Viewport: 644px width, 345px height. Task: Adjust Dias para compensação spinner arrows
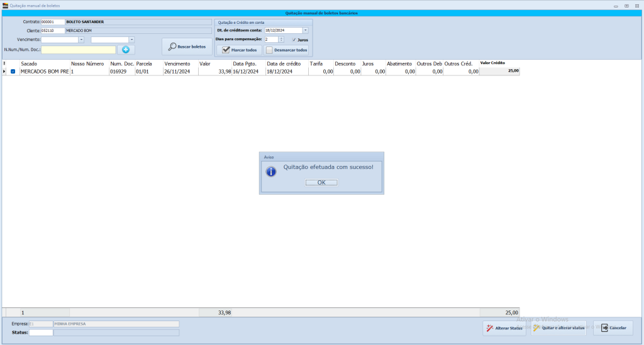(x=281, y=40)
